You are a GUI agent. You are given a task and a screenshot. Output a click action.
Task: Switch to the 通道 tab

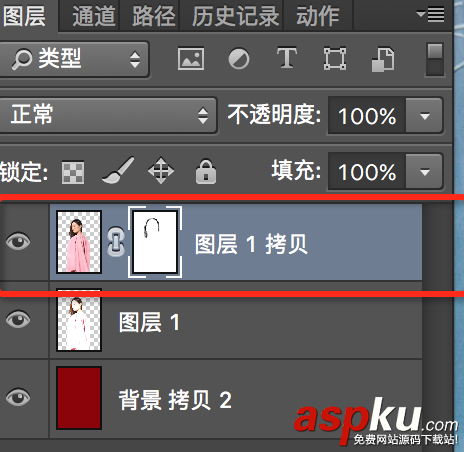click(x=94, y=16)
